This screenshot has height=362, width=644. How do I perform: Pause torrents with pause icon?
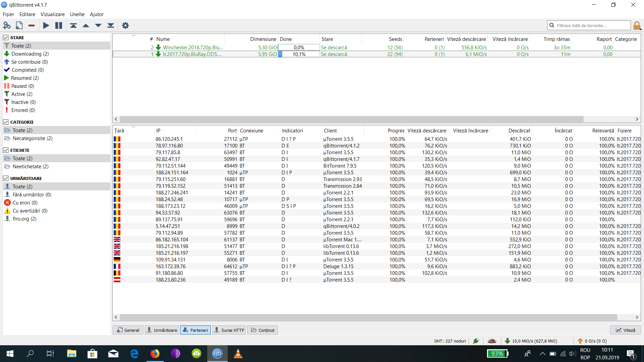tap(59, 25)
